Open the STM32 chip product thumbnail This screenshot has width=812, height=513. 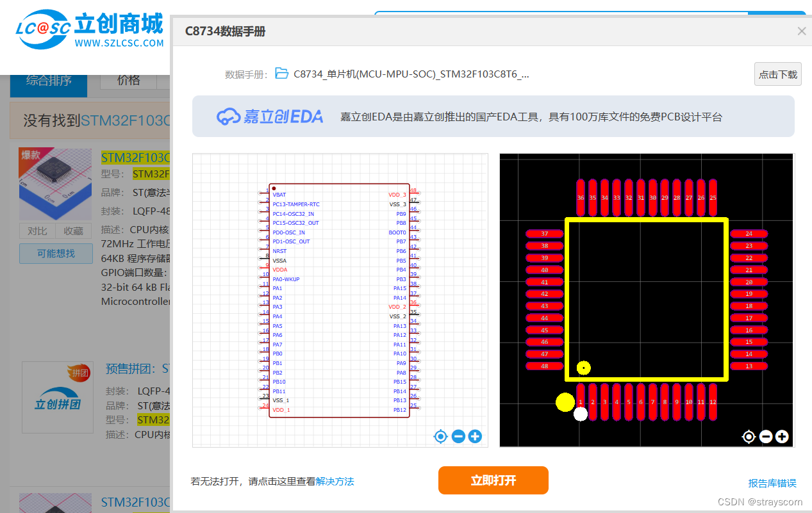click(x=56, y=184)
